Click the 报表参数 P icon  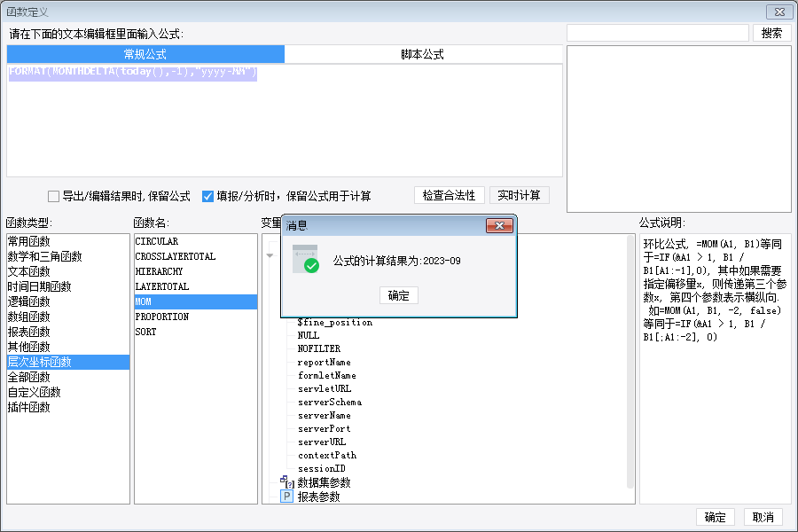[287, 497]
